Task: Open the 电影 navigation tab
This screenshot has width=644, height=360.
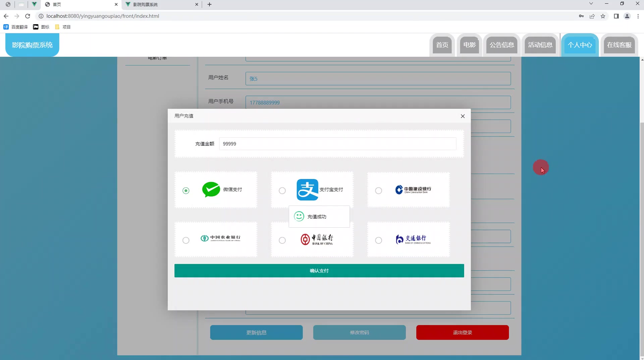Action: (469, 45)
